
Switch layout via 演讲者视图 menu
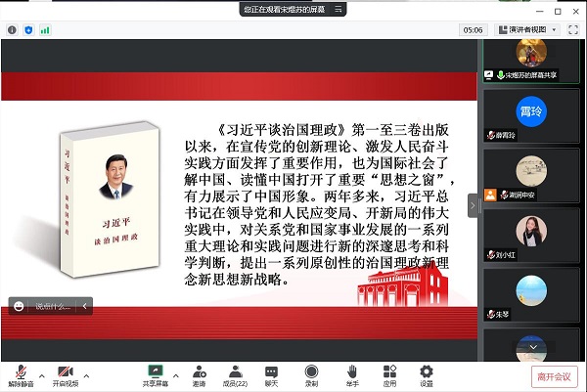pos(528,30)
